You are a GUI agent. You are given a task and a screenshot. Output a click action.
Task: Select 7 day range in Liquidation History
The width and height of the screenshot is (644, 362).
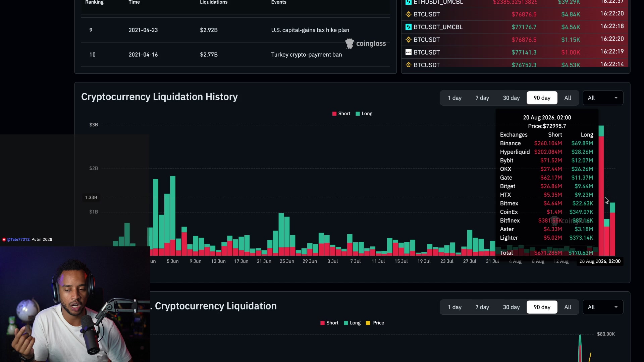point(482,98)
